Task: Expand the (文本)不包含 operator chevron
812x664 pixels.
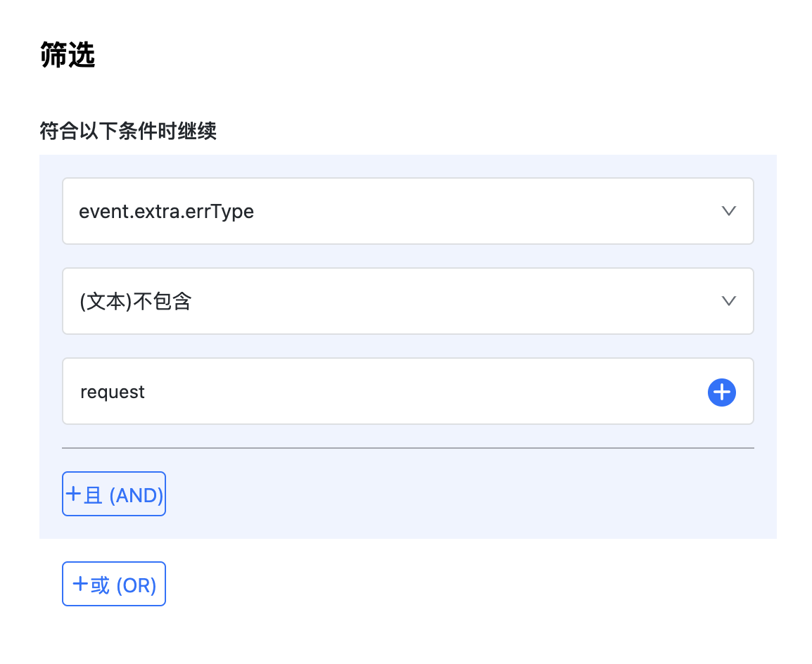Action: (729, 301)
